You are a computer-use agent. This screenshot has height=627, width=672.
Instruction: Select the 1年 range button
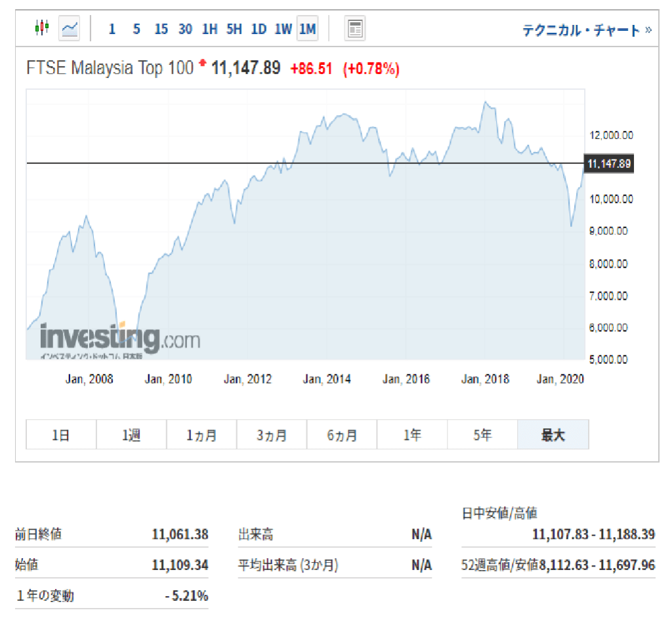[x=412, y=435]
